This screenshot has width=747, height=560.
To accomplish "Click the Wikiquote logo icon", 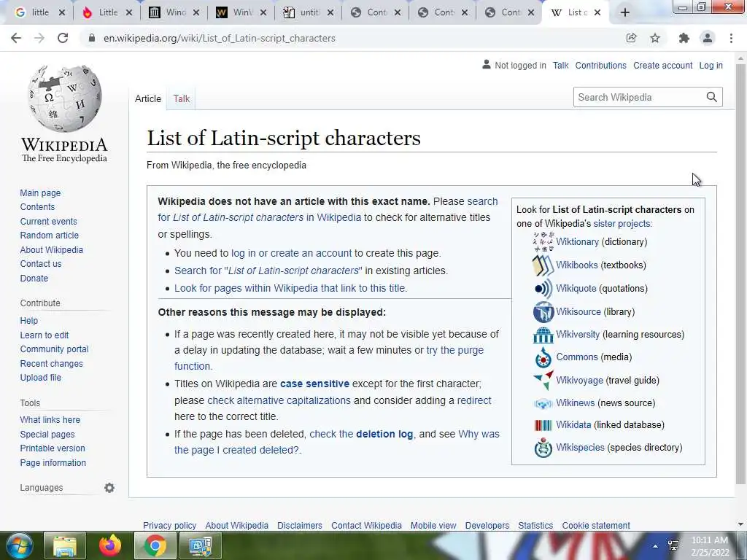I will click(543, 289).
